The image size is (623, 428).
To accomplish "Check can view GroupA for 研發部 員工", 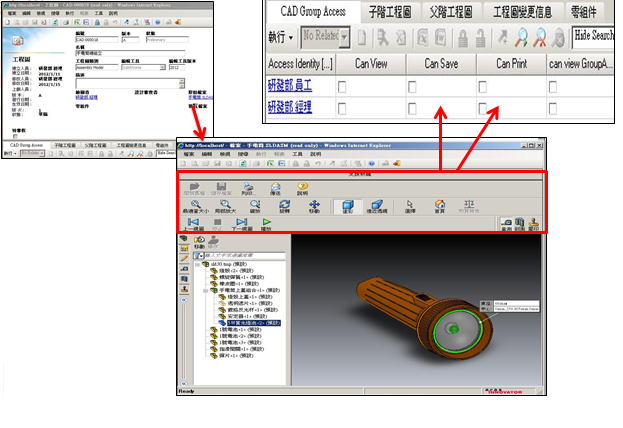I will pos(553,87).
